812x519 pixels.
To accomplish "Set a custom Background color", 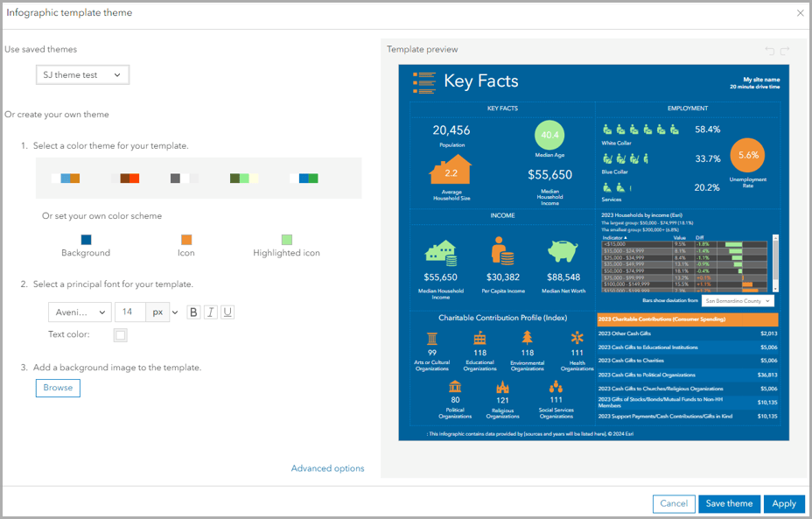I will click(x=85, y=237).
